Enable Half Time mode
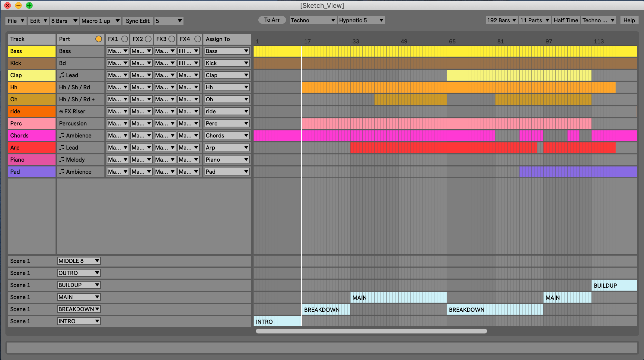This screenshot has height=360, width=644. click(566, 20)
